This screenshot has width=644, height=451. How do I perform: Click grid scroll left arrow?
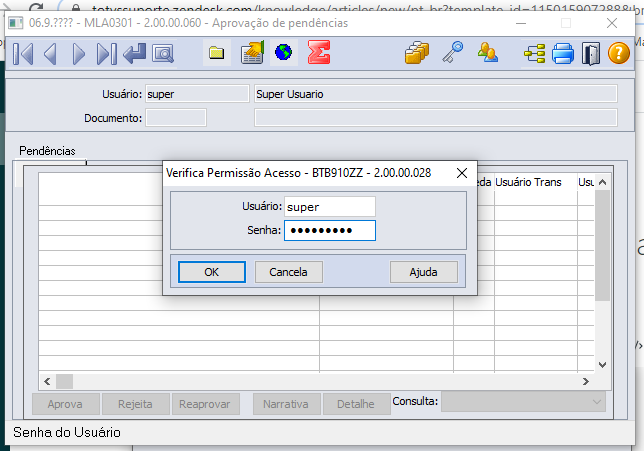[x=47, y=382]
